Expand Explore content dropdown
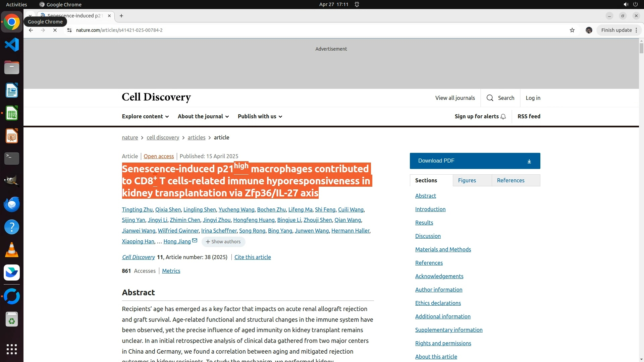 click(145, 116)
